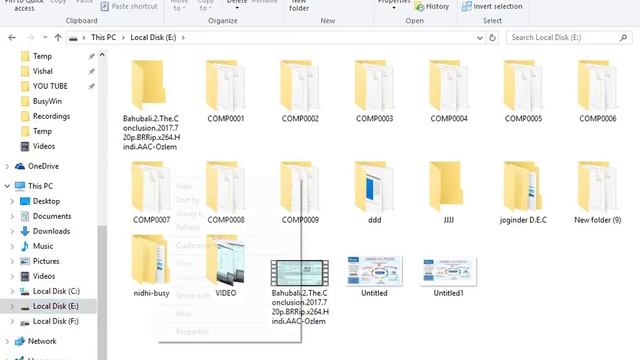The image size is (640, 360).
Task: Select OneDrive in the navigation pane
Action: pyautogui.click(x=43, y=166)
